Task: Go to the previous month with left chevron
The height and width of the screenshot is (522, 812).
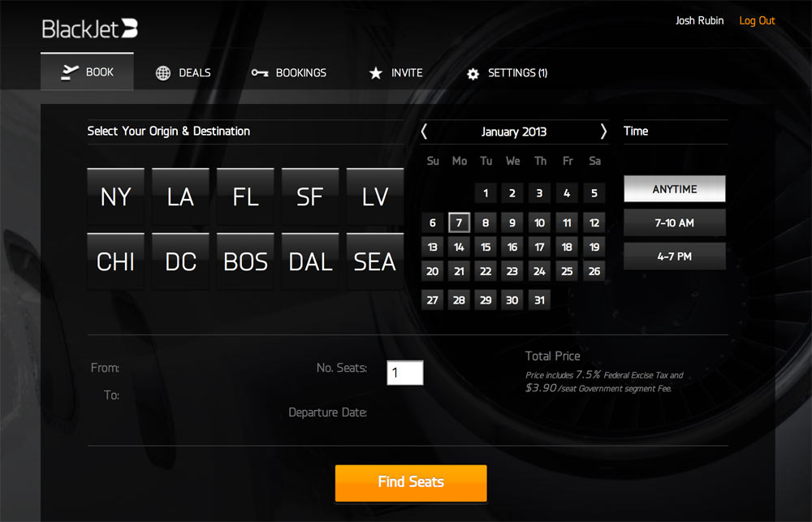Action: pyautogui.click(x=423, y=132)
